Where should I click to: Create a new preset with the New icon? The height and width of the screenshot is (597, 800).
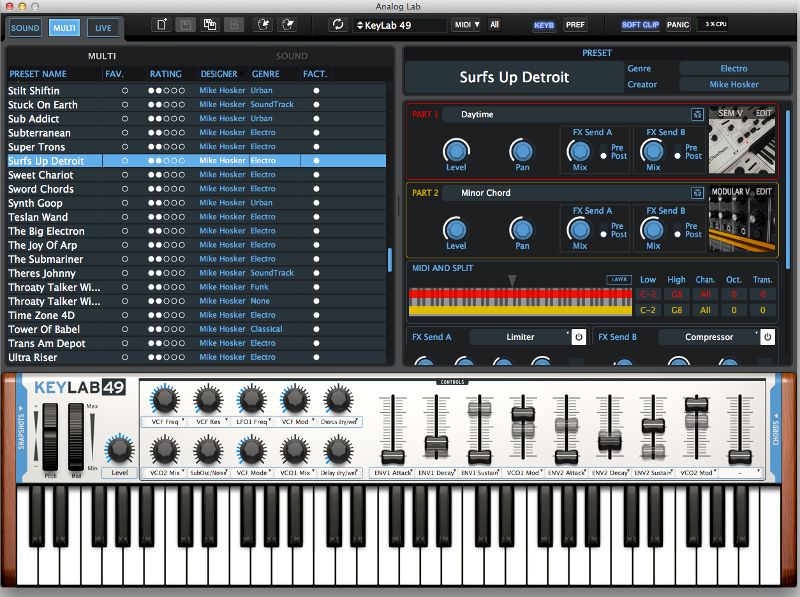[x=161, y=24]
